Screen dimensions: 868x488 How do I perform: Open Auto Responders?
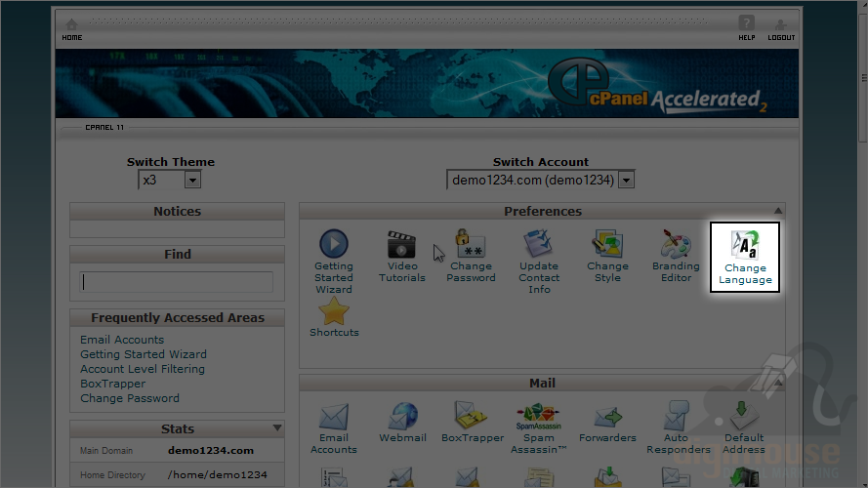(677, 428)
